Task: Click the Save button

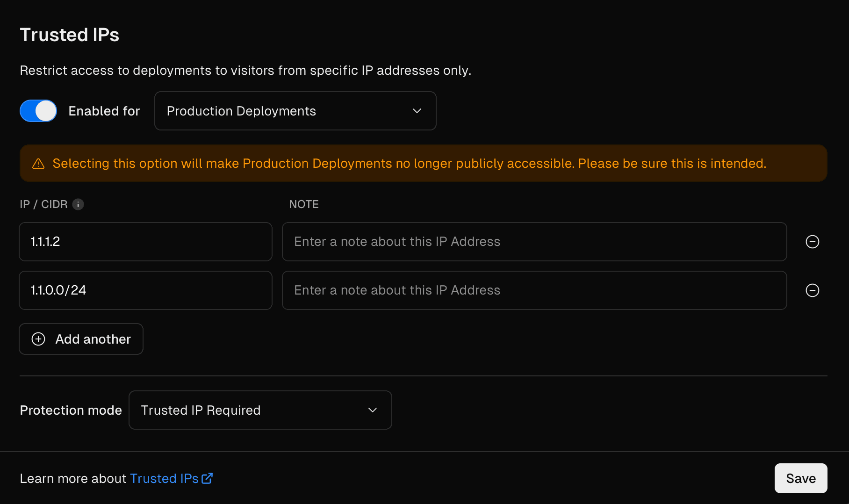Action: coord(800,478)
